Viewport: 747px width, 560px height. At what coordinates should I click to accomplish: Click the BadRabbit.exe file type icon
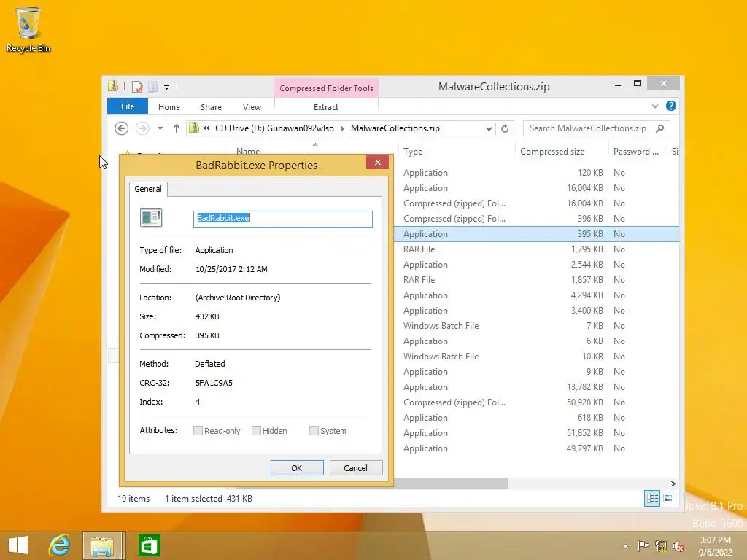coord(151,217)
